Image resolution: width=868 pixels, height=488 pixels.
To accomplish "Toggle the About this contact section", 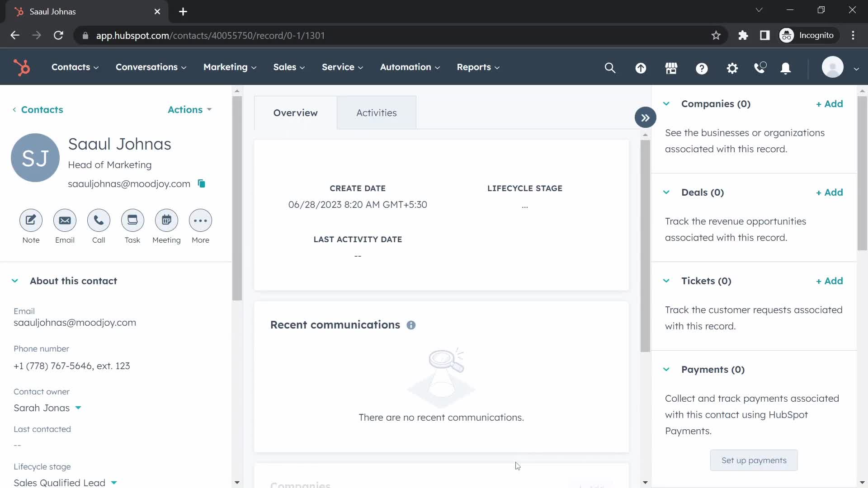I will click(x=14, y=281).
